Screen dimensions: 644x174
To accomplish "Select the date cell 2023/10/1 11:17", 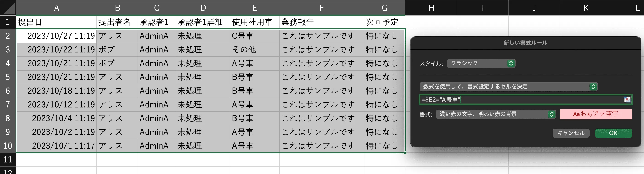I will point(56,145).
